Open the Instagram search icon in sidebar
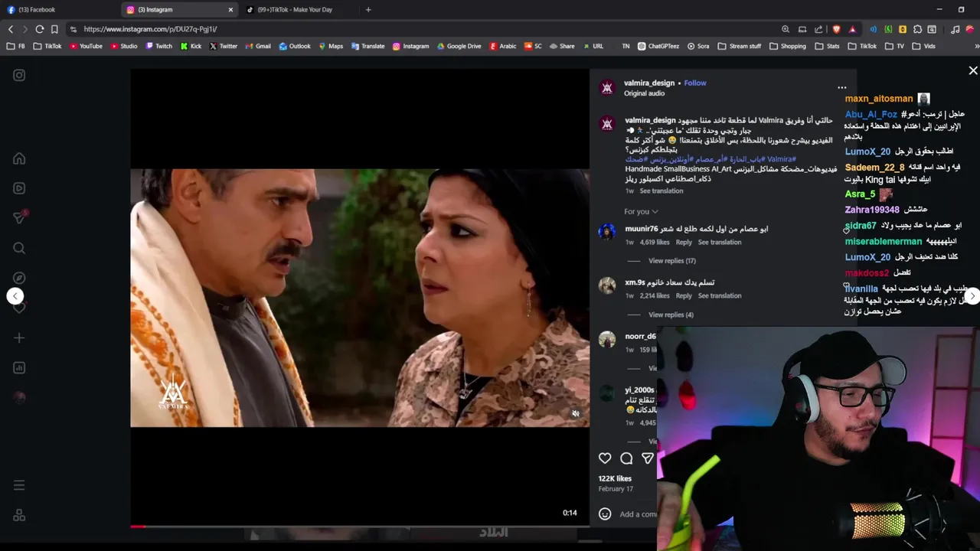The image size is (980, 551). coord(19,248)
